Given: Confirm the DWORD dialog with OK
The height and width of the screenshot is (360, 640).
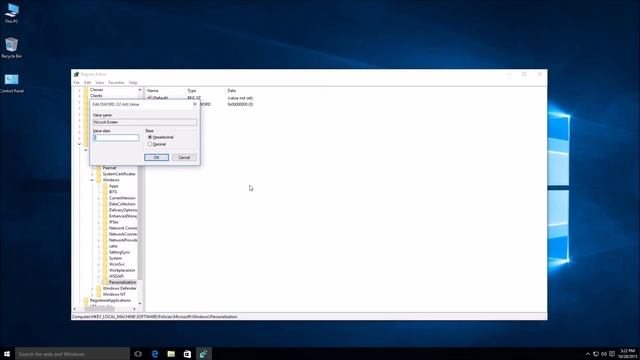Looking at the screenshot, I should tap(156, 158).
